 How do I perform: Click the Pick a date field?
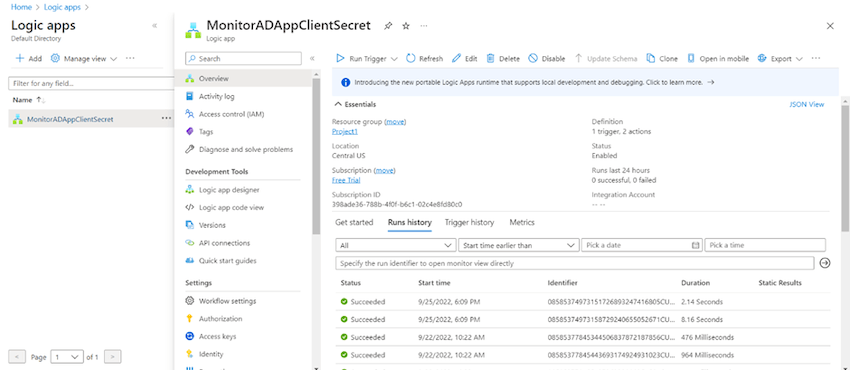coord(641,245)
